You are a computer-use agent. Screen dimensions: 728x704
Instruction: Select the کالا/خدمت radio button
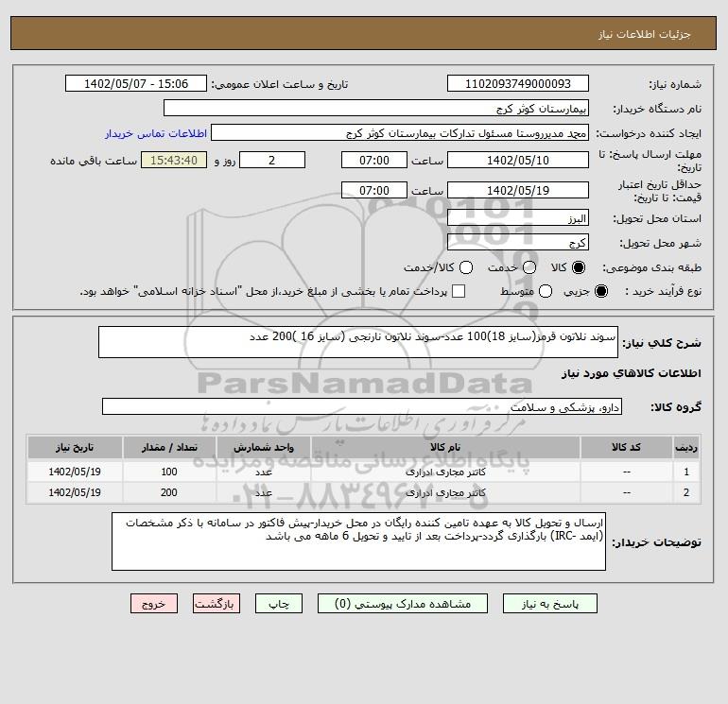pos(466,267)
